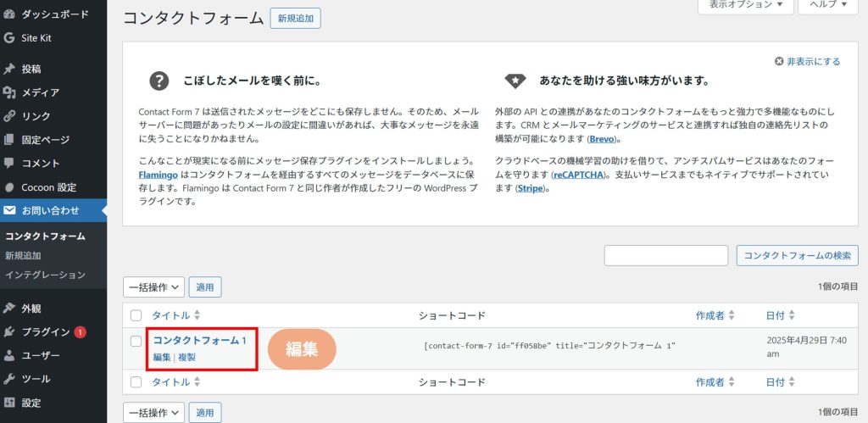Expand the 表示オプション screen options panel
Viewport: 868px width, 423px height.
point(746,5)
